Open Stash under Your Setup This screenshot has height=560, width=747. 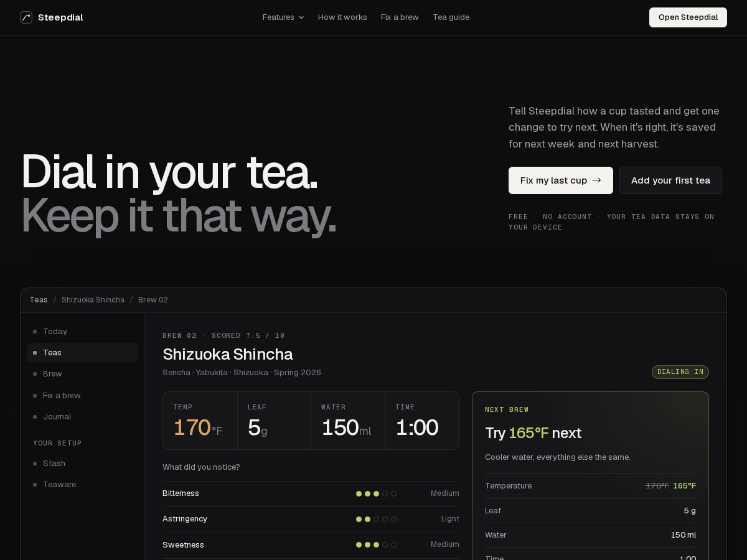[x=82, y=464]
